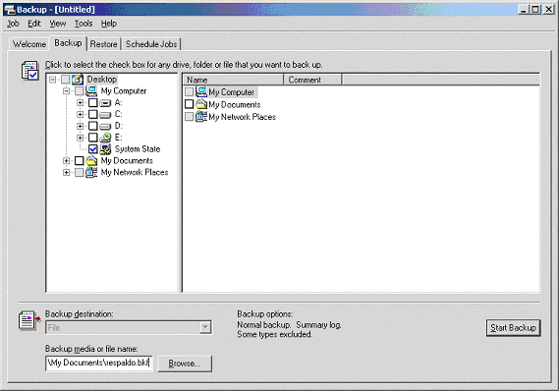The width and height of the screenshot is (560, 392).
Task: Click the Comment column header
Action: point(312,80)
